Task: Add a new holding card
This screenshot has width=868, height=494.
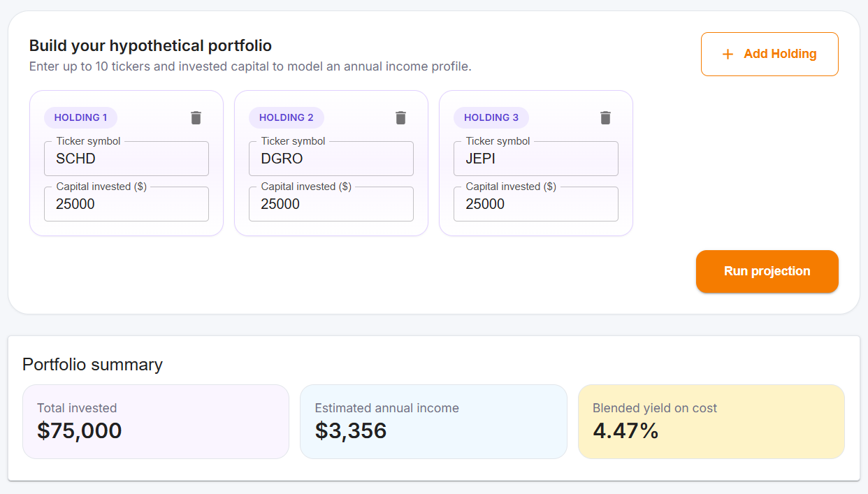Action: coord(769,54)
